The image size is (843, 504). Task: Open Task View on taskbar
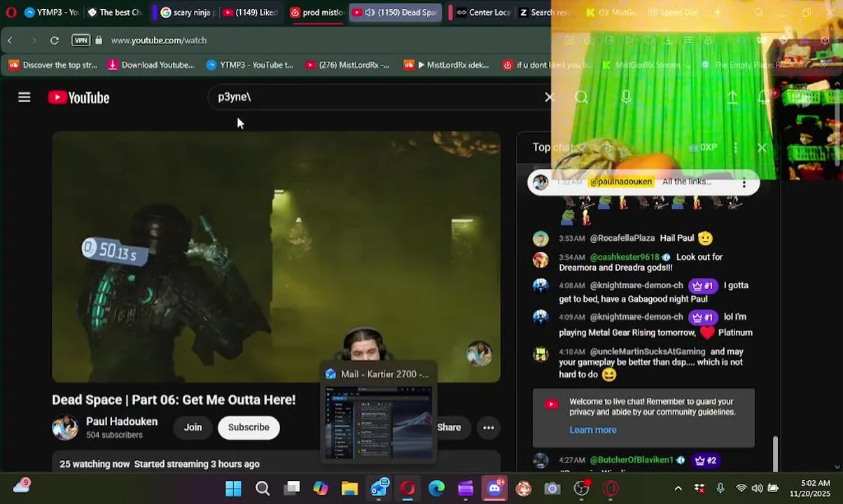[292, 489]
